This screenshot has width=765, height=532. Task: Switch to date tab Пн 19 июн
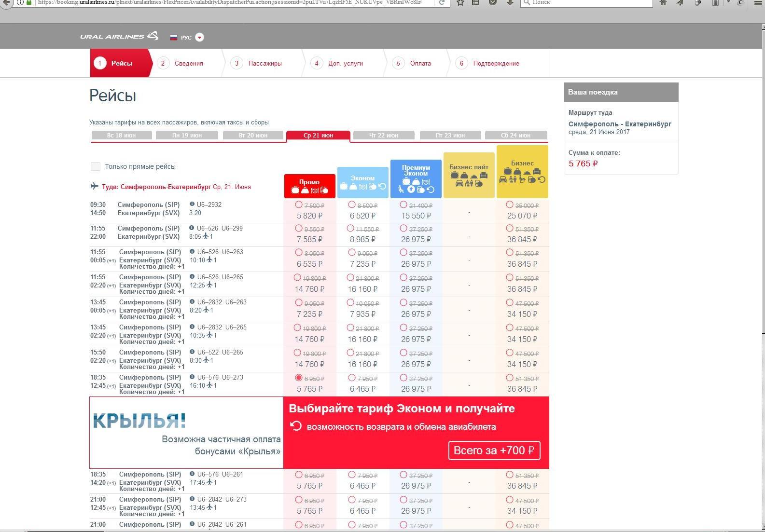pos(187,135)
